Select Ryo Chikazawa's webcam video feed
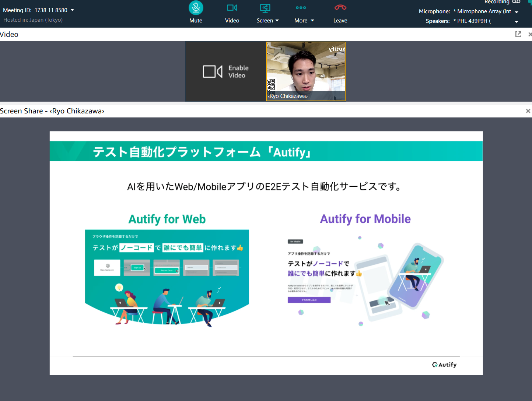The width and height of the screenshot is (532, 401). [x=306, y=71]
